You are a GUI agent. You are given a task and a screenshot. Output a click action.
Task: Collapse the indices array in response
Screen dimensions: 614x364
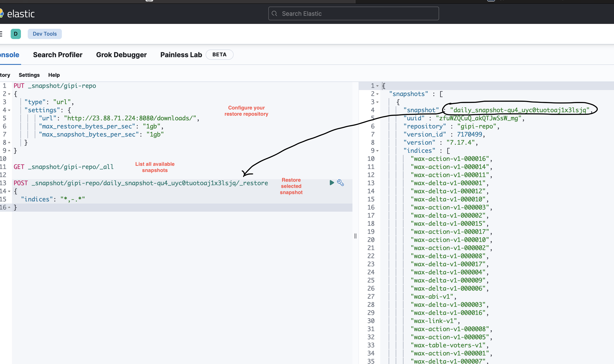tap(377, 151)
